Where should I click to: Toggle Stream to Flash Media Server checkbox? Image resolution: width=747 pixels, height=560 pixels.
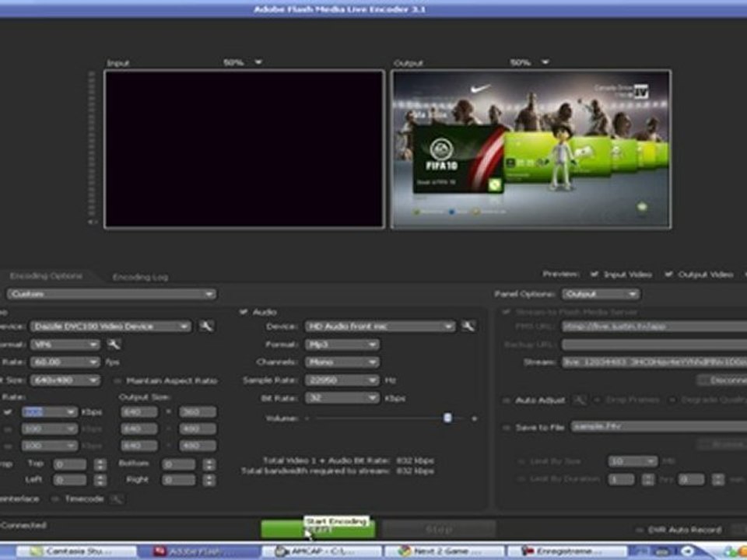click(x=507, y=313)
